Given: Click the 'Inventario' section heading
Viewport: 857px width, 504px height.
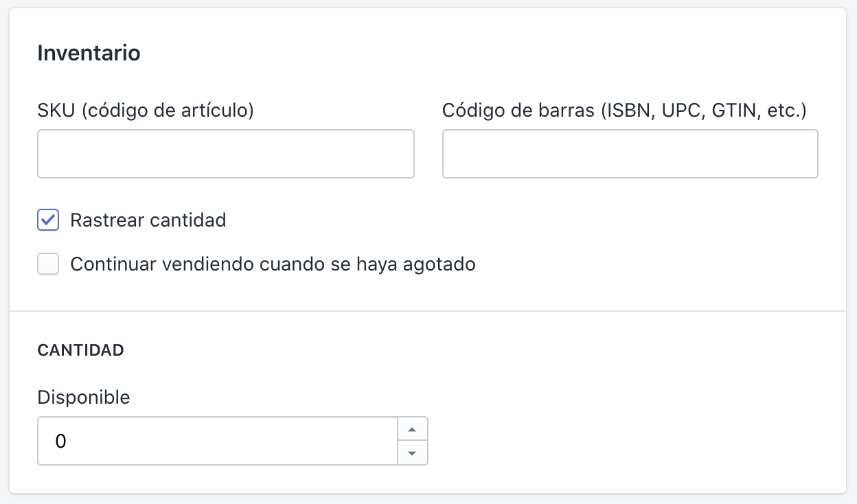Looking at the screenshot, I should tap(89, 53).
